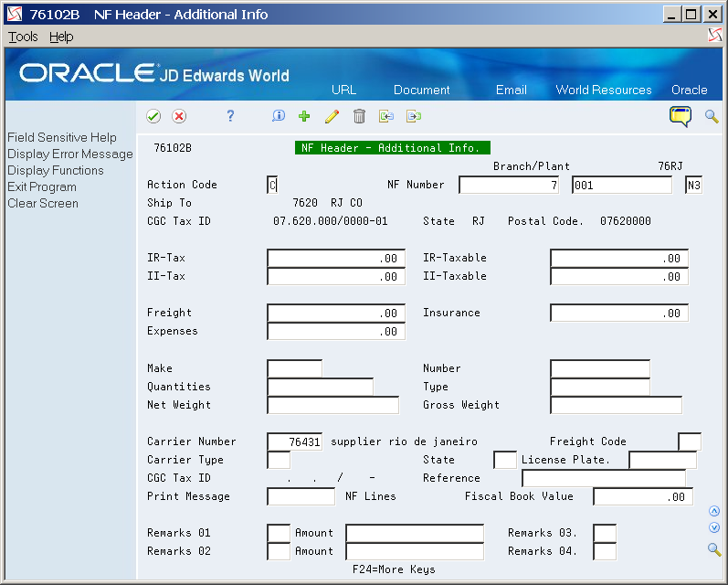728x585 pixels.
Task: Select Exit Program
Action: pos(42,186)
